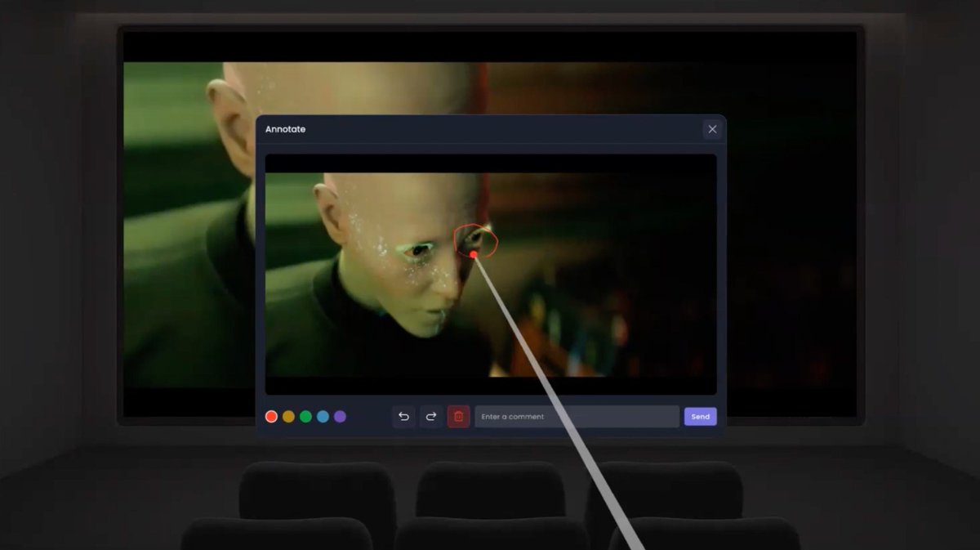The height and width of the screenshot is (550, 980).
Task: Undo the last annotation stroke
Action: click(x=403, y=417)
